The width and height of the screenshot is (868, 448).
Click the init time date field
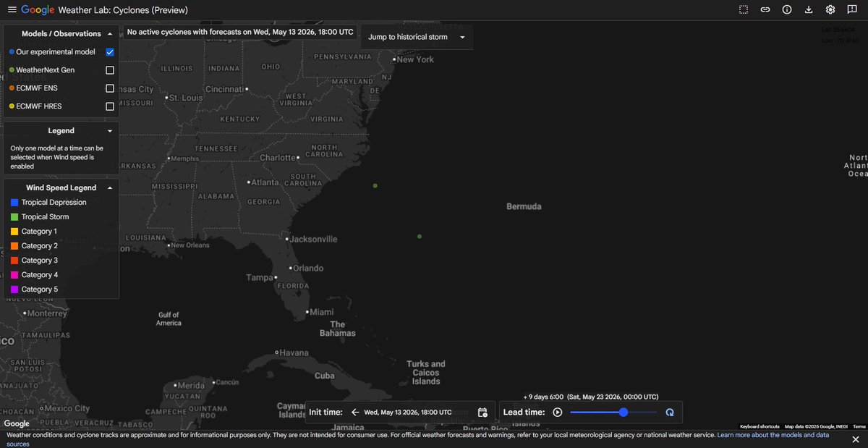(408, 413)
